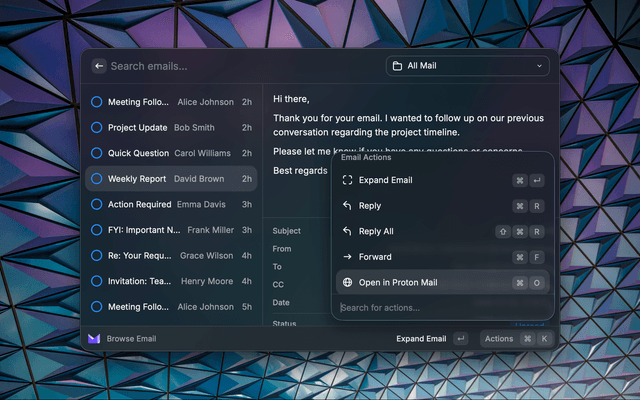Open the All Mail folder dropdown
640x400 pixels.
(x=467, y=66)
